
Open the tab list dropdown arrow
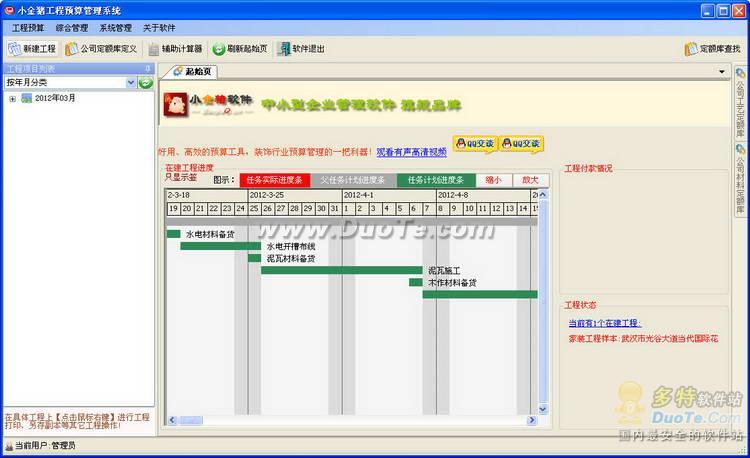point(722,72)
